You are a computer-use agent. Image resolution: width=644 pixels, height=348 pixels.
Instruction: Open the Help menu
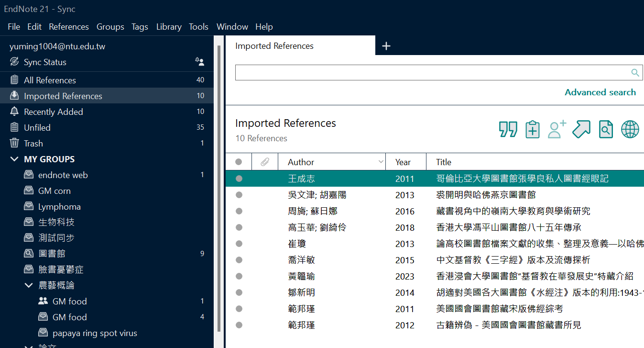click(264, 27)
